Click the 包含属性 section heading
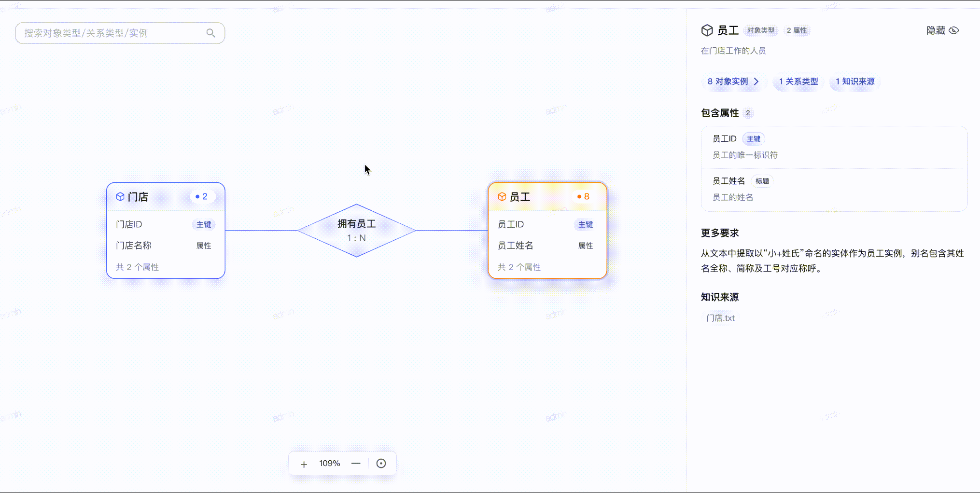The width and height of the screenshot is (980, 493). tap(720, 113)
